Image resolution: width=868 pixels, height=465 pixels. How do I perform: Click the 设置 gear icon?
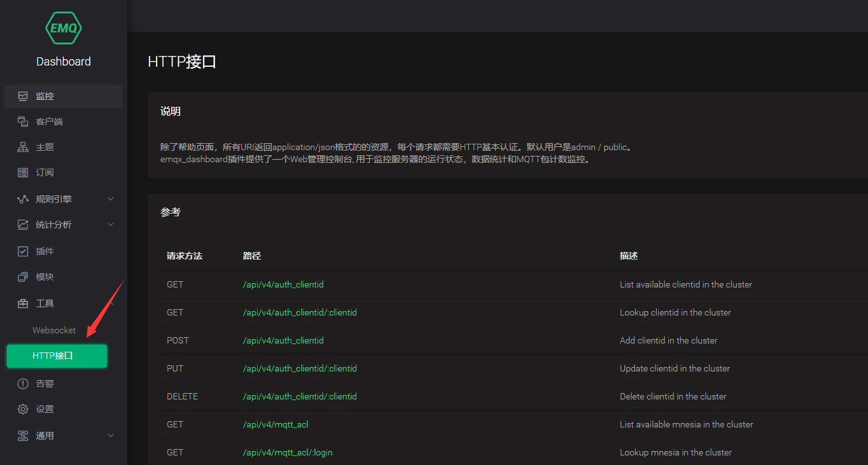[x=23, y=409]
